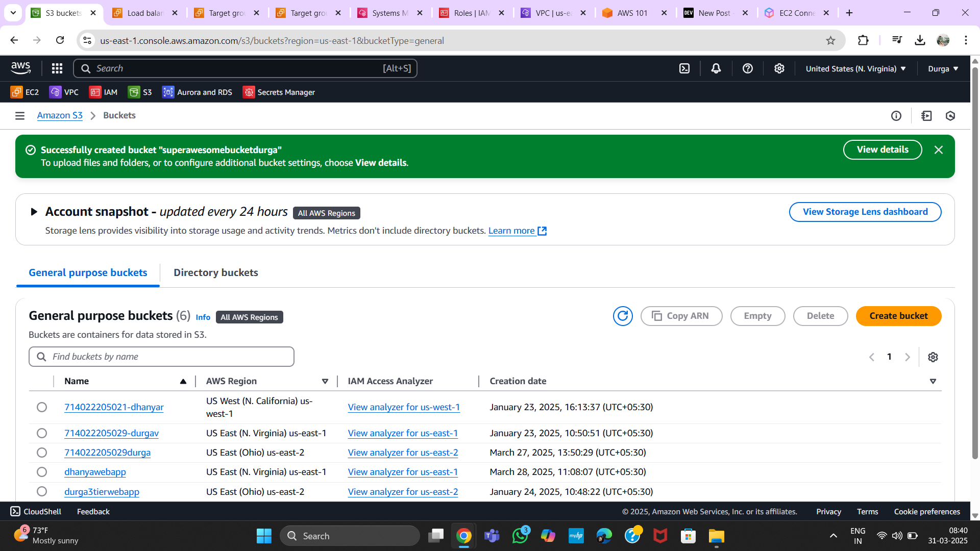This screenshot has width=980, height=551.
Task: Click View details in success banner
Action: (883, 149)
